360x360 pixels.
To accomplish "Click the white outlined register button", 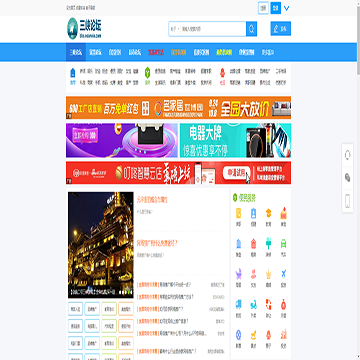I will point(263,8).
